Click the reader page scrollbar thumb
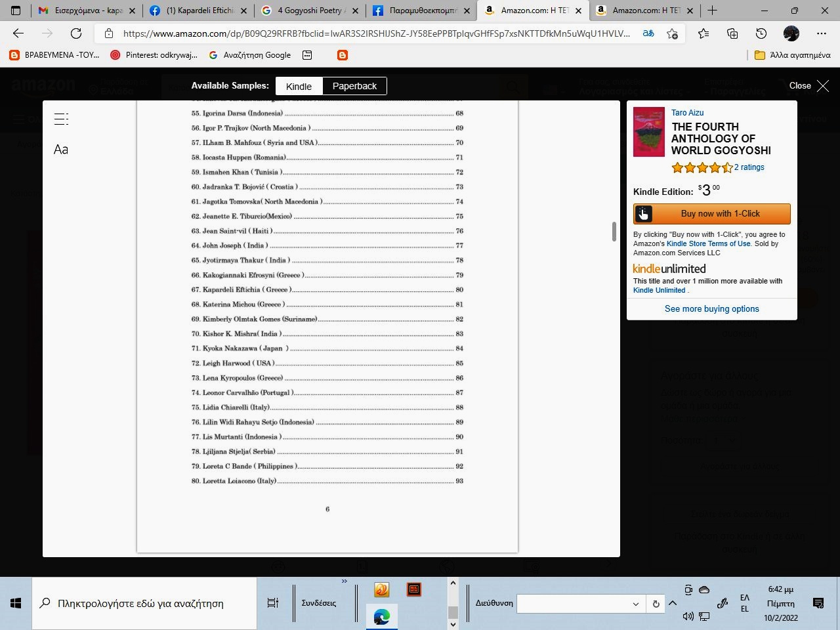The image size is (840, 630). click(614, 231)
